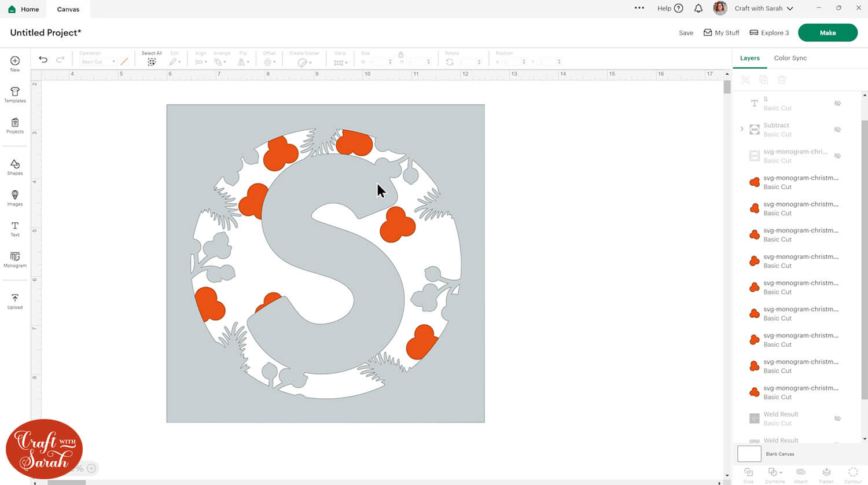This screenshot has height=485, width=868.
Task: Switch to the Color Sync tab
Action: pyautogui.click(x=790, y=58)
